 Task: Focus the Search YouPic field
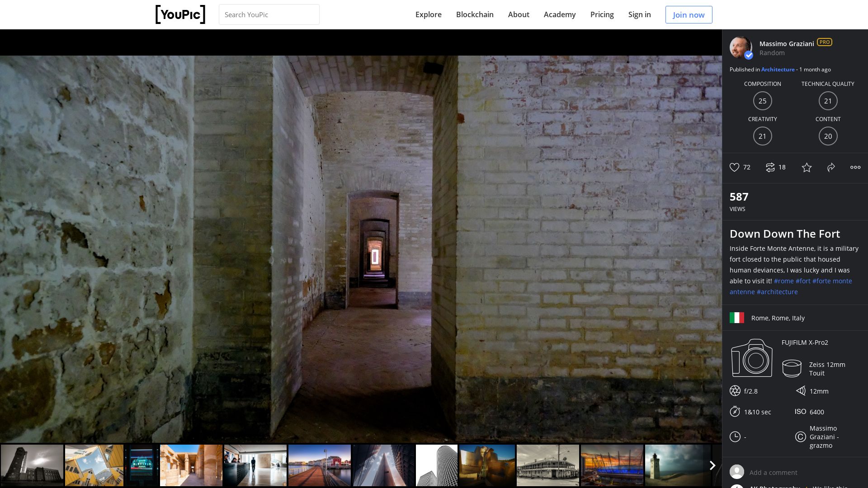pos(269,14)
